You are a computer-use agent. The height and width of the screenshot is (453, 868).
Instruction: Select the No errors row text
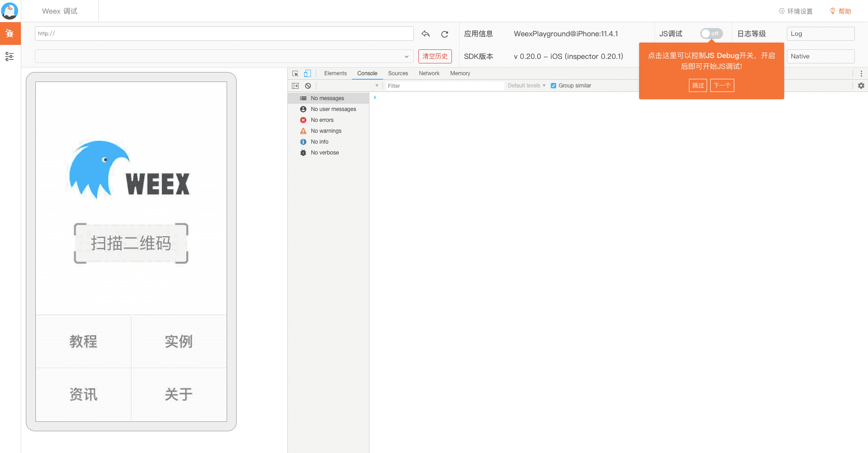[322, 120]
